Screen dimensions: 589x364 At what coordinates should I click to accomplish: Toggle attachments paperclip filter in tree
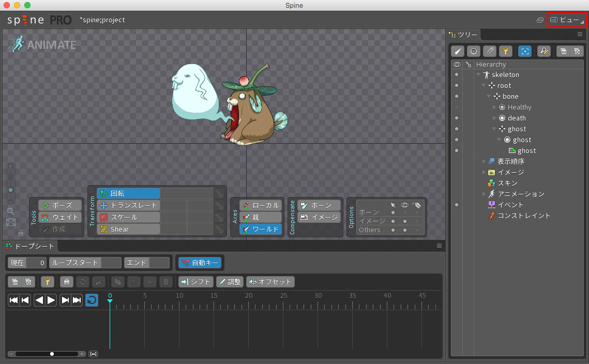(x=490, y=51)
